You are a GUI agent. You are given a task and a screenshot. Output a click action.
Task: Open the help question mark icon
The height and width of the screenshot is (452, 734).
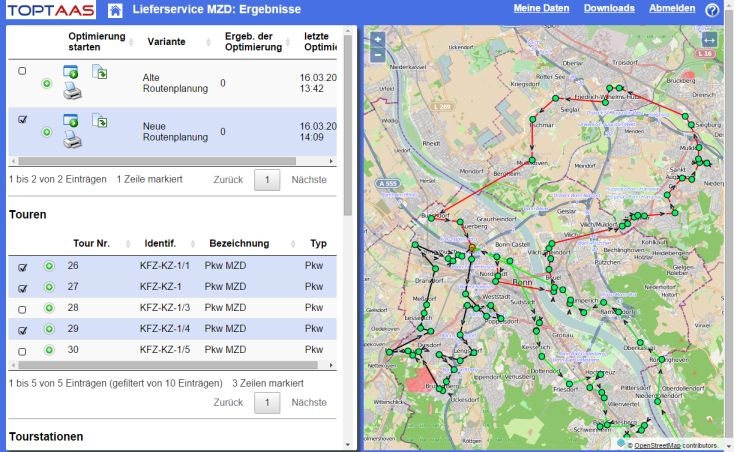point(712,10)
